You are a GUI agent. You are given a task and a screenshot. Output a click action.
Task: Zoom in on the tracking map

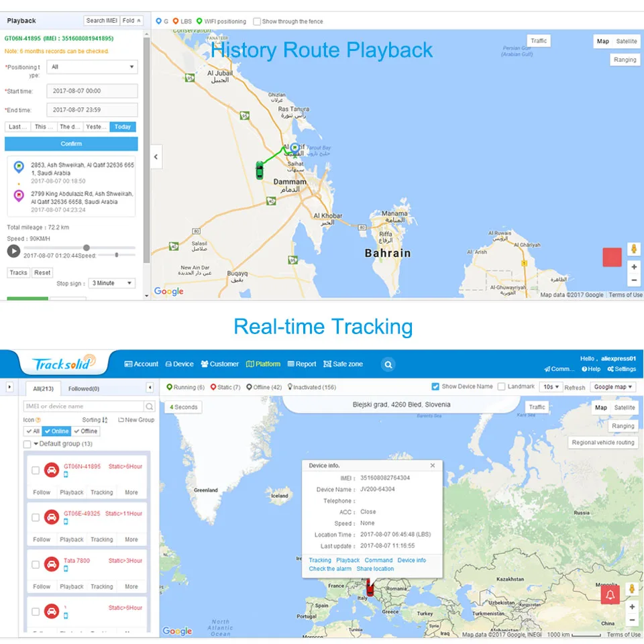pos(632,606)
